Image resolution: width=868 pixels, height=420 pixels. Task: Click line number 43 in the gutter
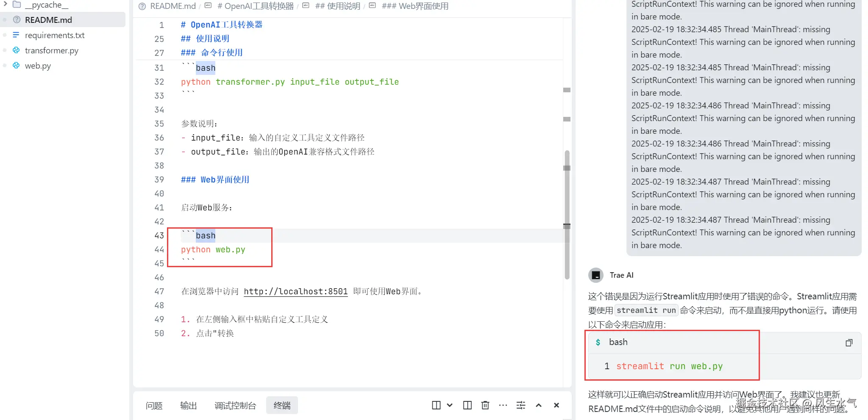(x=159, y=235)
